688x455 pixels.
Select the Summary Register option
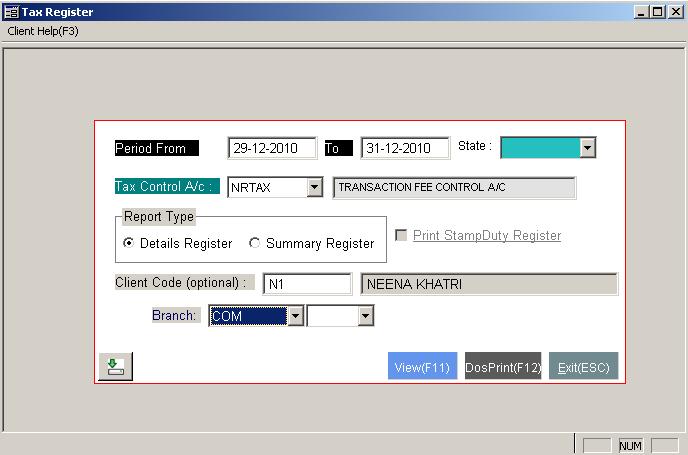pyautogui.click(x=255, y=243)
